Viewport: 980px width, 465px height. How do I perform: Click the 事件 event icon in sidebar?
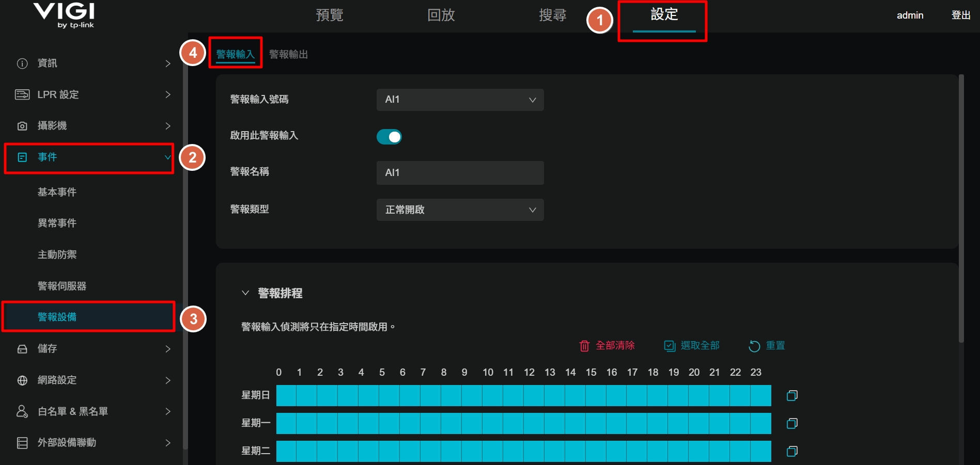22,157
